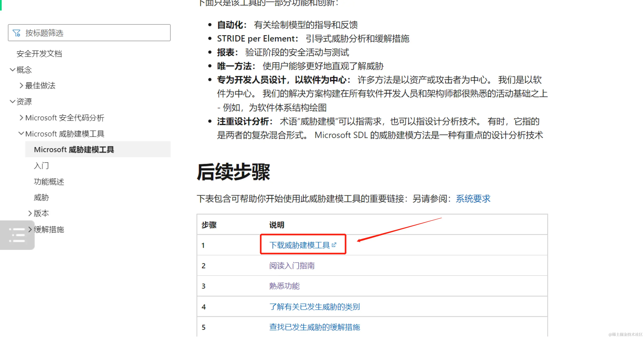Image resolution: width=644 pixels, height=338 pixels.
Task: Collapse the 概念 section chevron
Action: pyautogui.click(x=12, y=70)
